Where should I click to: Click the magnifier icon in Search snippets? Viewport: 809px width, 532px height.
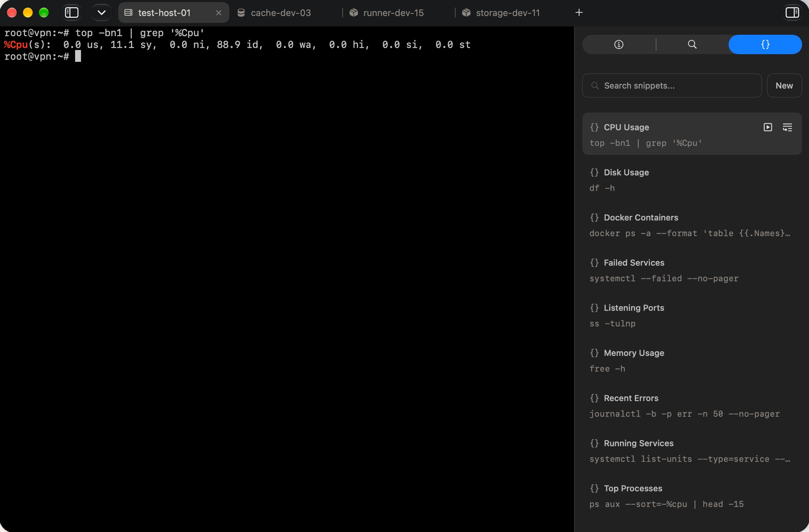(595, 86)
